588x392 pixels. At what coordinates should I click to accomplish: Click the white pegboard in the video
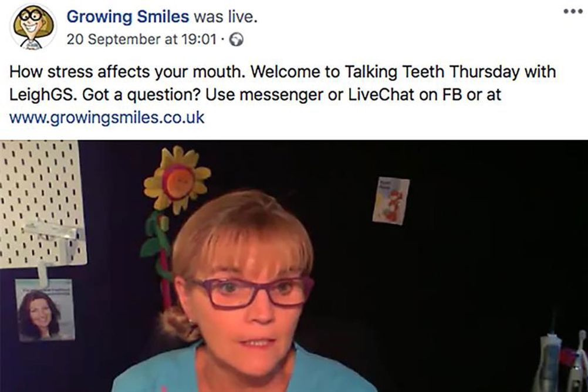tap(41, 203)
